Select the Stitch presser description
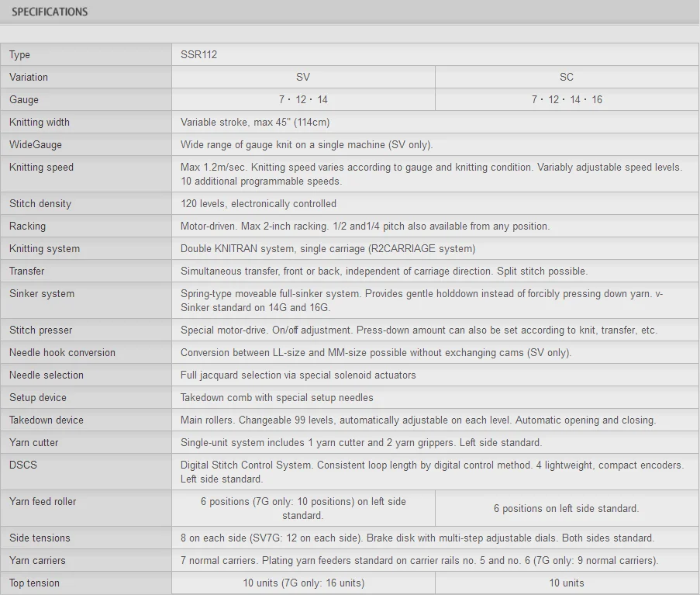Image resolution: width=700 pixels, height=595 pixels. (x=419, y=330)
